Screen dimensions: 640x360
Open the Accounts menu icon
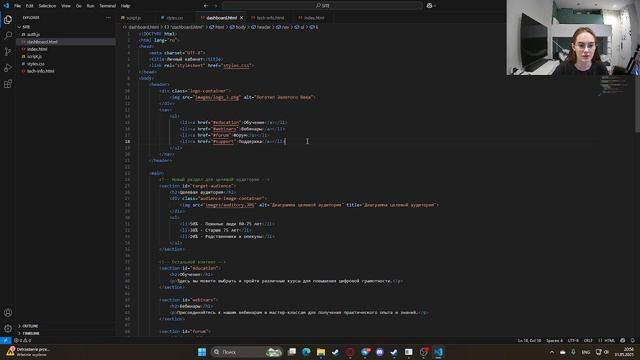point(8,313)
